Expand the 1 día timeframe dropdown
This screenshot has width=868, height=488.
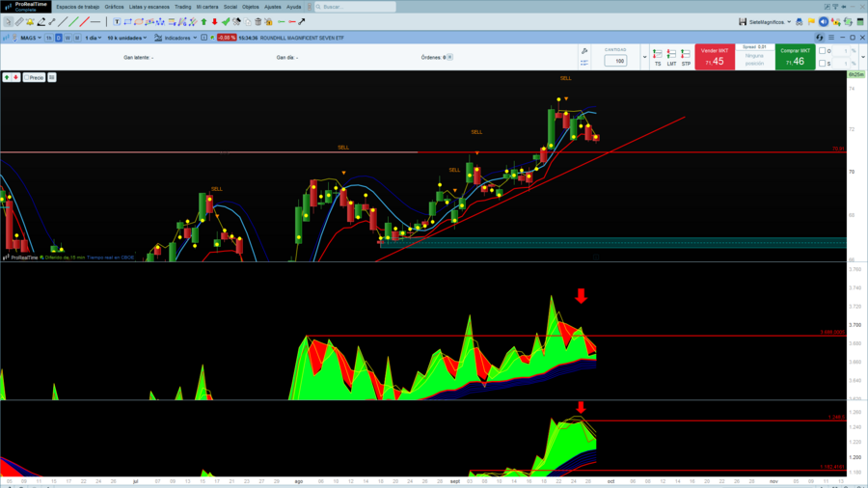tap(93, 38)
